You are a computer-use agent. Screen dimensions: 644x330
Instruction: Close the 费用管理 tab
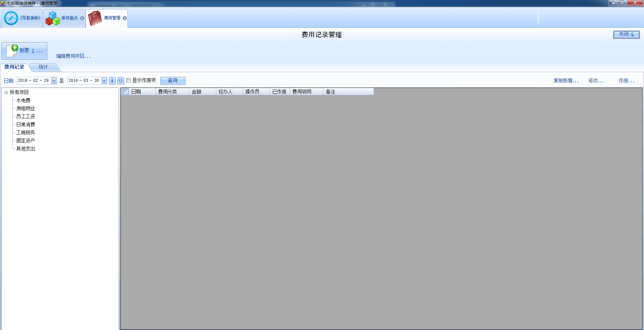coord(125,18)
